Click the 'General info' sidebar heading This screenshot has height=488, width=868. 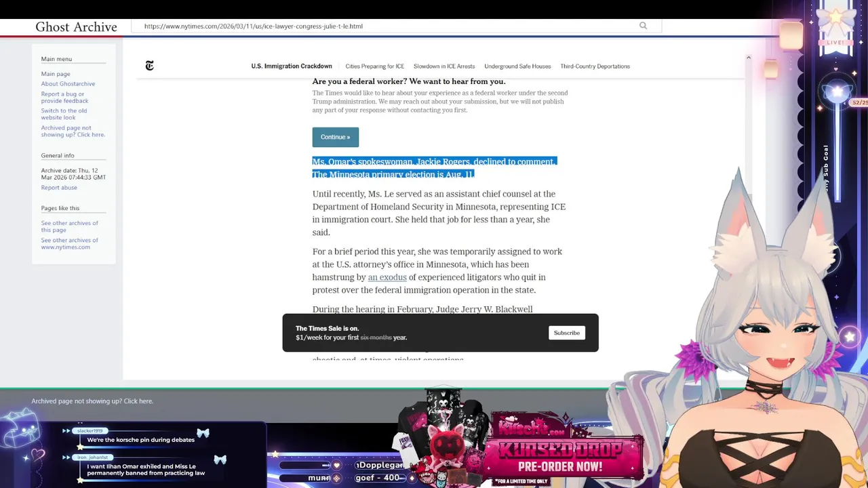(x=58, y=156)
